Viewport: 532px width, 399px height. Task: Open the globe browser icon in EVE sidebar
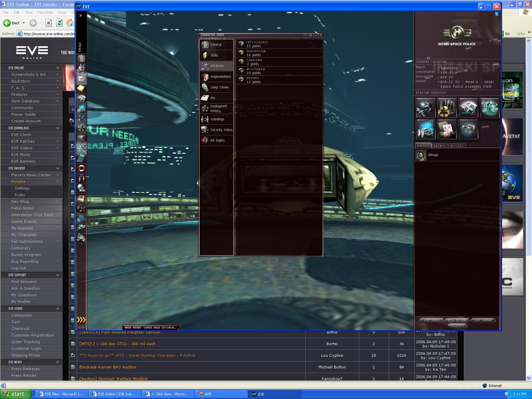pos(81,188)
